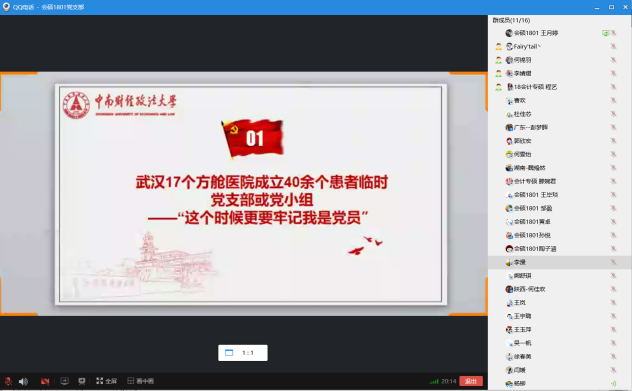Click the green speaking icon in the last row
Image resolution: width=632 pixels, height=391 pixels.
coord(613,384)
